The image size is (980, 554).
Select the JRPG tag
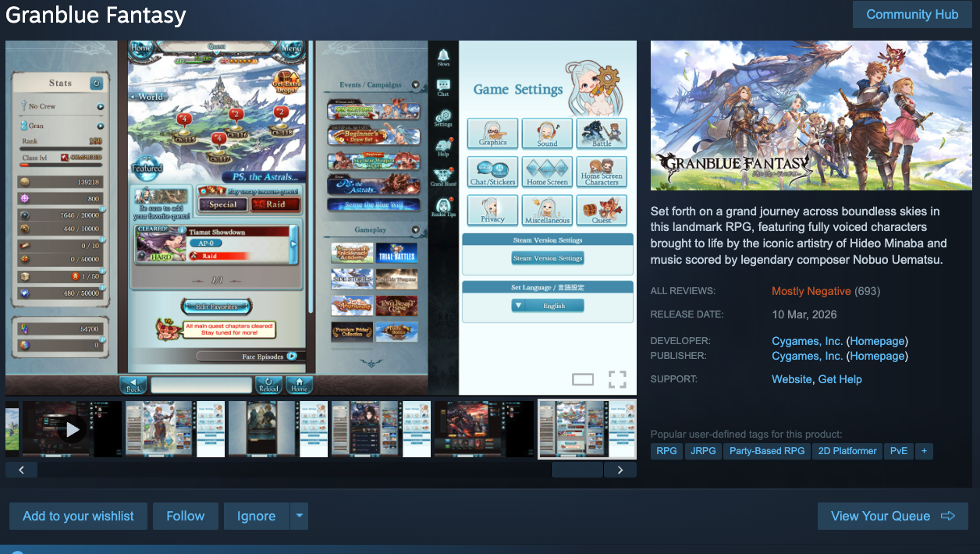(704, 451)
